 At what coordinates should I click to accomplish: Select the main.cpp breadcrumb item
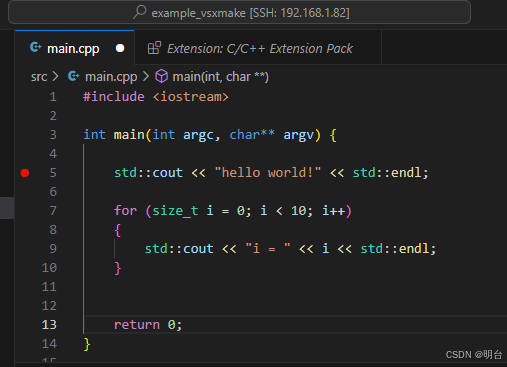111,77
